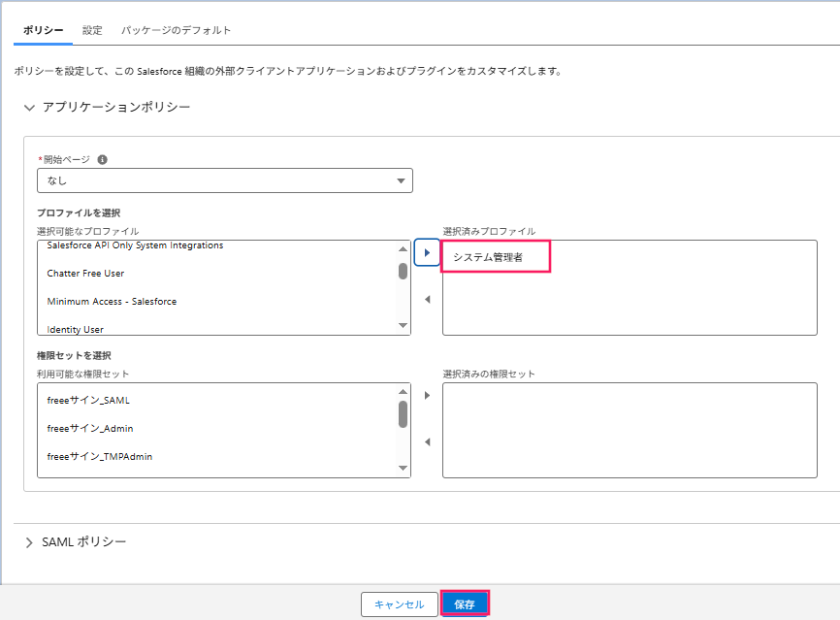Screen dimensions: 840x620
Task: Select Identity User profile
Action: pyautogui.click(x=76, y=329)
